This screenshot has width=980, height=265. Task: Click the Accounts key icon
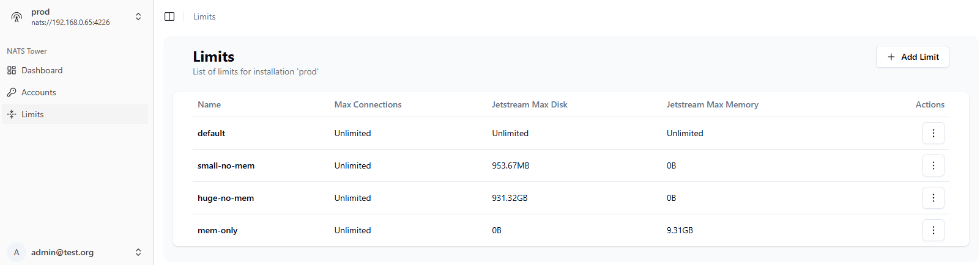(12, 92)
